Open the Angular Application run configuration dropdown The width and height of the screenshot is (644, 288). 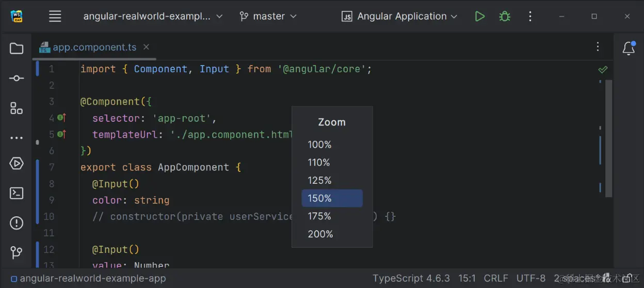click(x=399, y=17)
